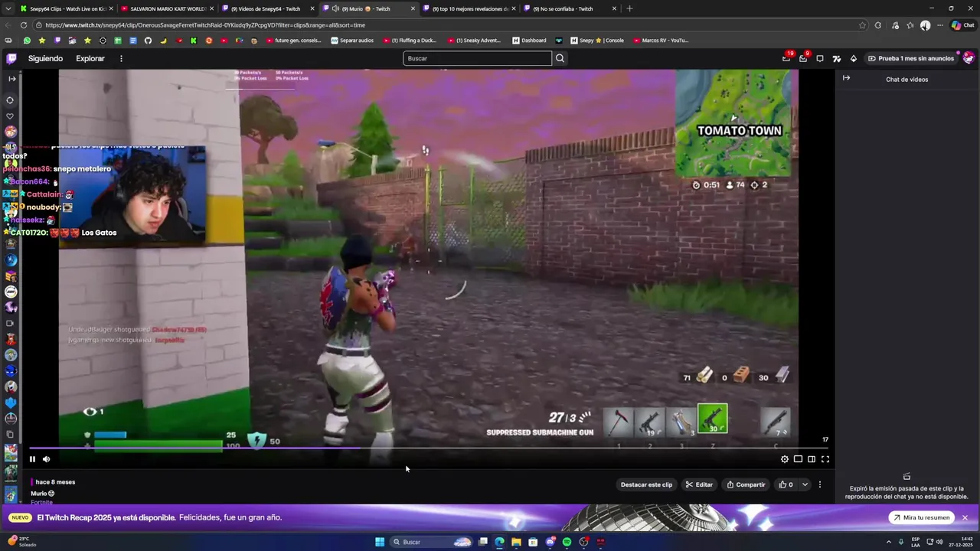Switch to mini player mode
The image size is (980, 551).
point(798,459)
